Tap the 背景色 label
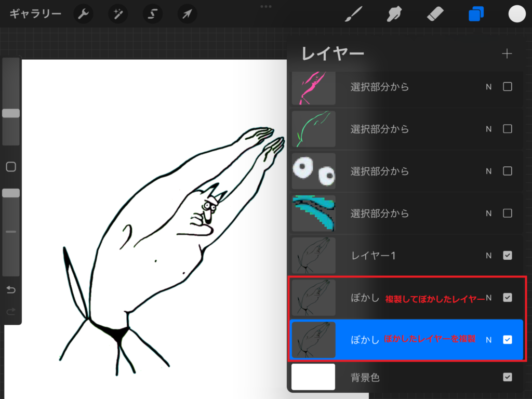532x399 pixels. point(365,377)
